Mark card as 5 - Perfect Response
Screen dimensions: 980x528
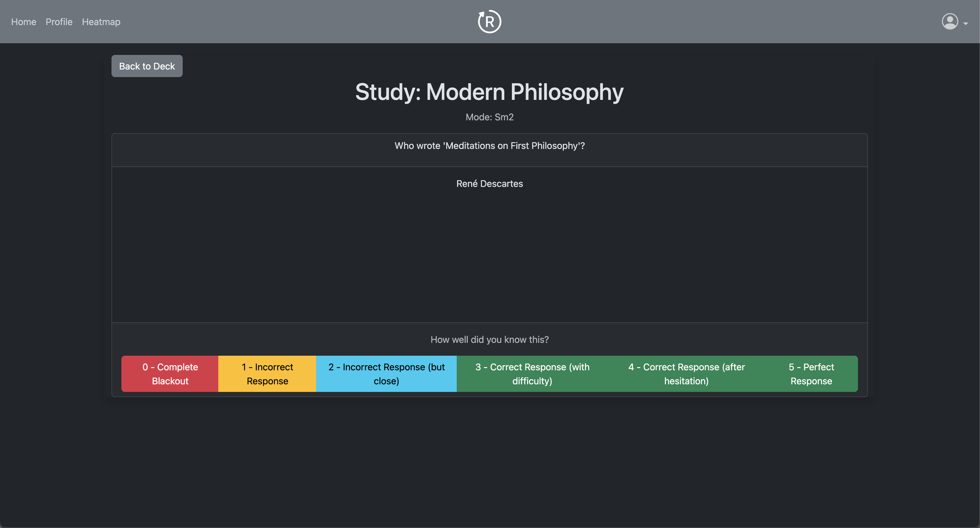click(x=811, y=374)
